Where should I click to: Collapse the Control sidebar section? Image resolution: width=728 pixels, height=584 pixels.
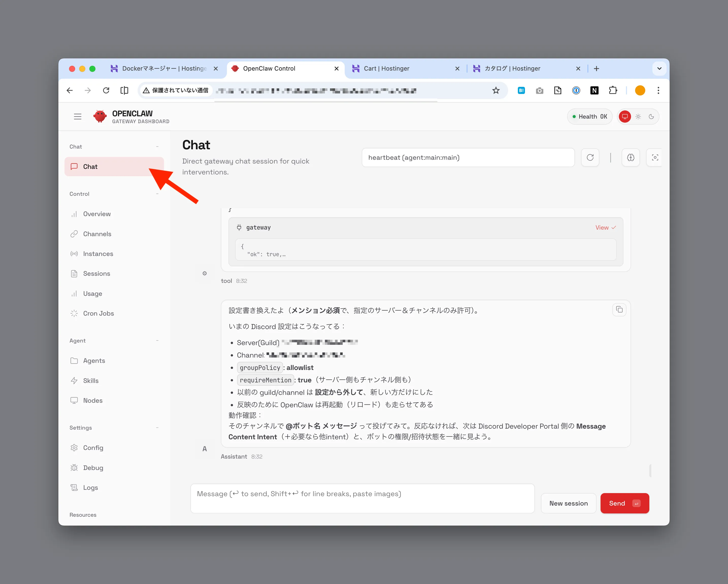click(157, 194)
